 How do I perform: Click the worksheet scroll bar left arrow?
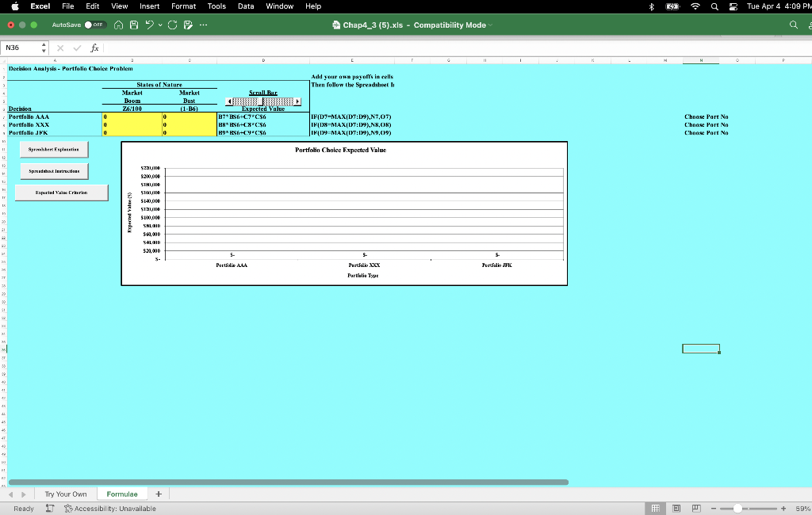click(229, 101)
